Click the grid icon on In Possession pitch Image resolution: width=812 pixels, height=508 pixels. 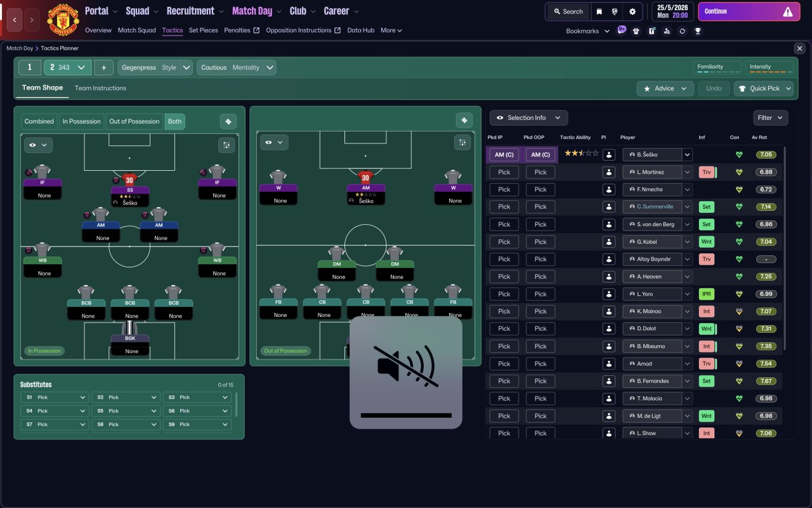(226, 145)
